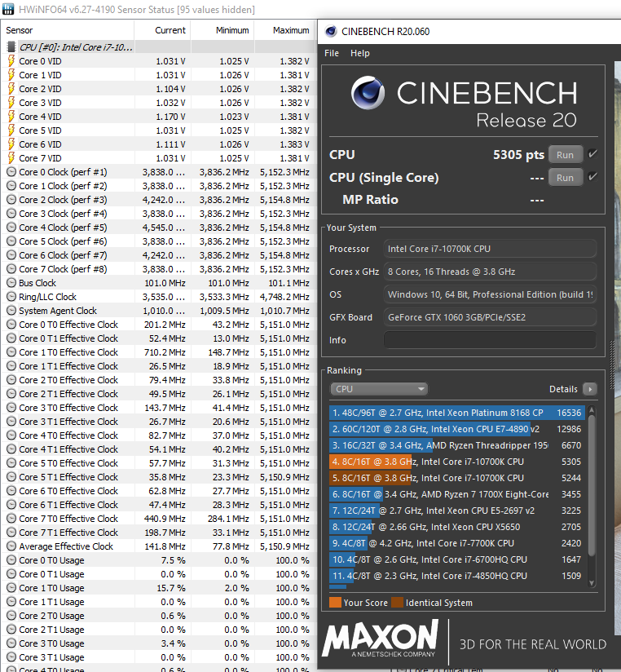Screen dimensions: 621x672
Task: Run the CPU multi-core benchmark
Action: [x=566, y=155]
